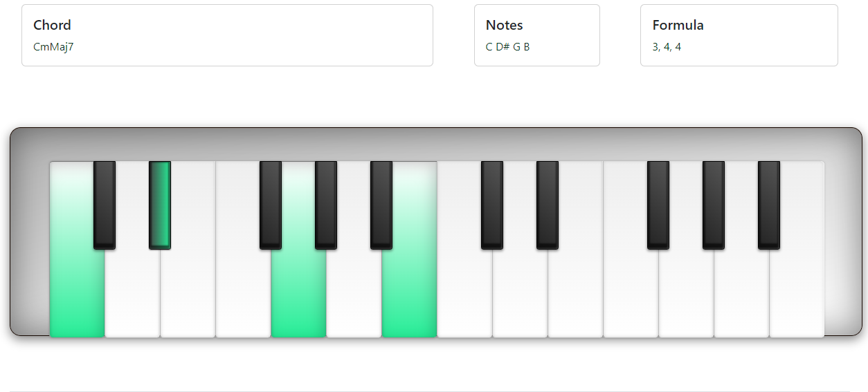Click the Formula card showing 3, 4, 4
Screen dimensions: 868x392
739,35
